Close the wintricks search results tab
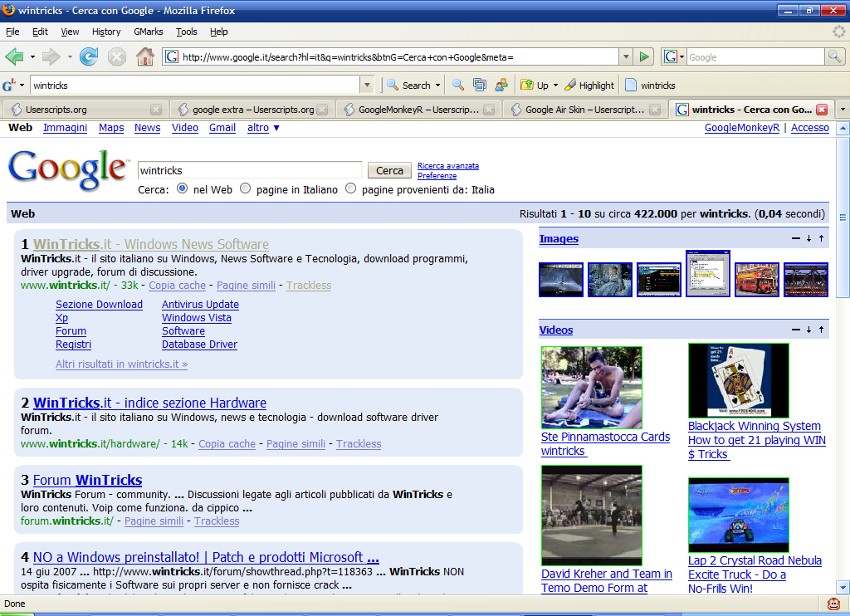 [x=822, y=110]
